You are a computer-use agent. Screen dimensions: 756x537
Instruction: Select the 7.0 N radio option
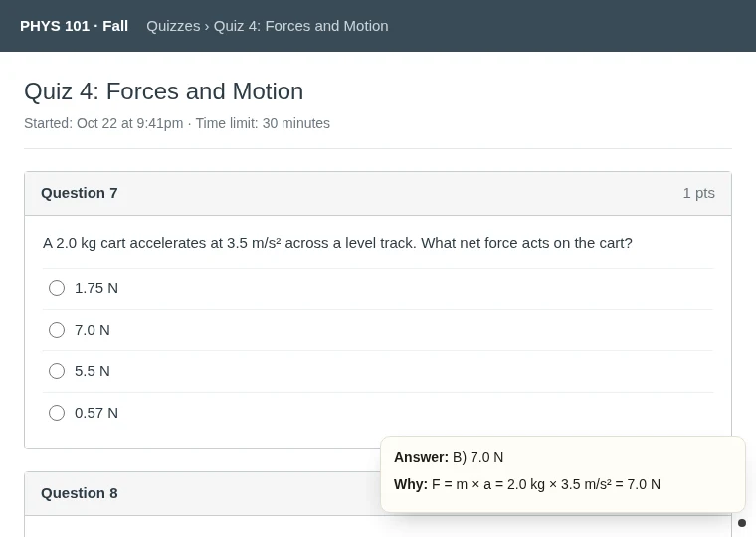[57, 330]
